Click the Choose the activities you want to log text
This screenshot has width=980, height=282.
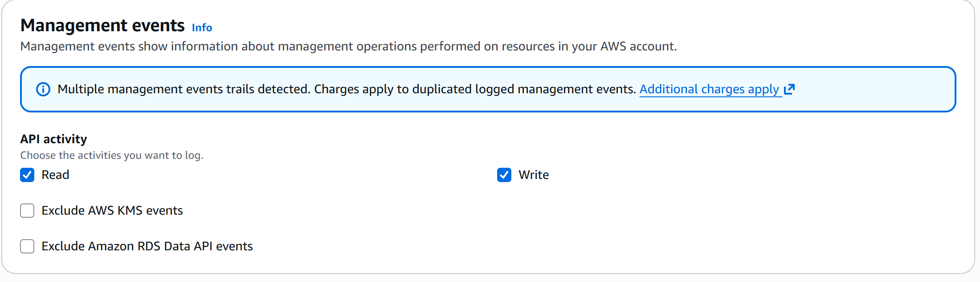click(112, 155)
